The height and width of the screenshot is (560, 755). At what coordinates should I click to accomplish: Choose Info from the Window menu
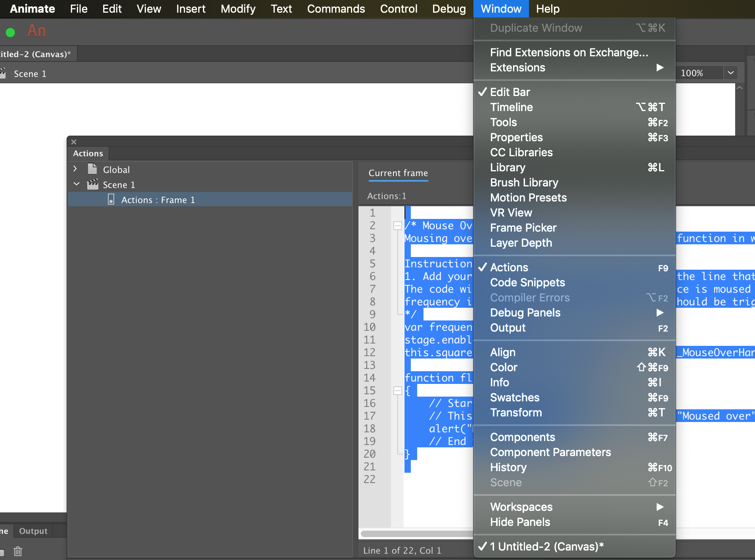575,382
